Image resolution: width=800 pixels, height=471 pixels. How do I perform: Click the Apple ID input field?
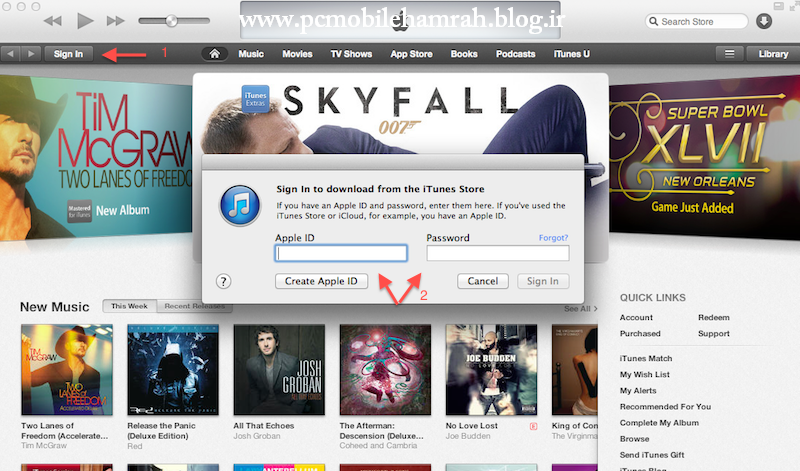tap(341, 253)
